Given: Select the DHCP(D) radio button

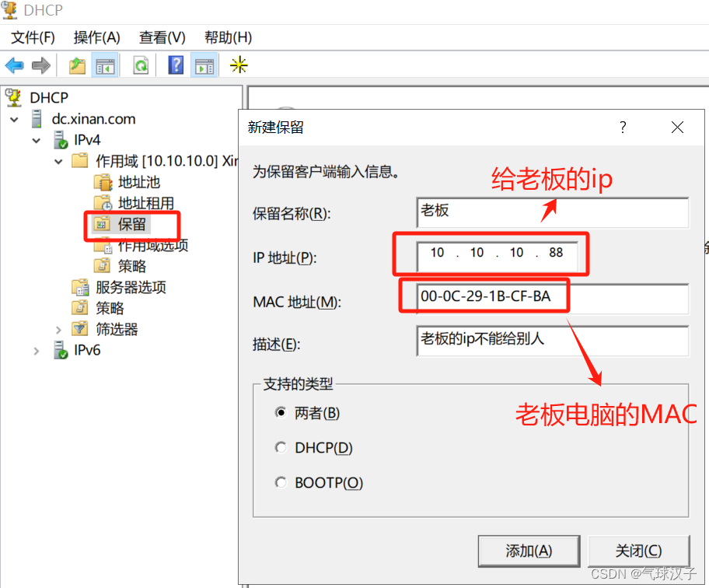Looking at the screenshot, I should coord(281,447).
